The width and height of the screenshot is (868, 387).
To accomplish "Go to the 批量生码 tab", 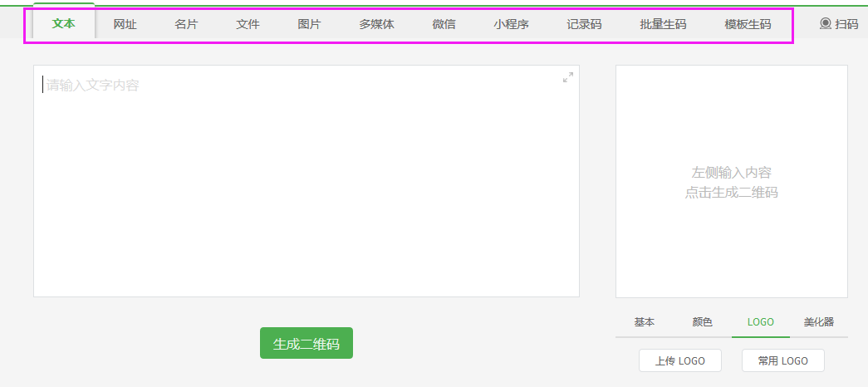I will click(664, 24).
